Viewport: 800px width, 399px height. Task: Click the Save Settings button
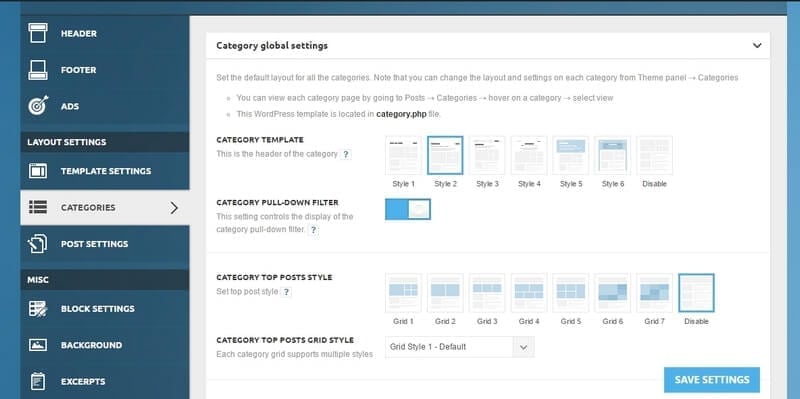712,380
